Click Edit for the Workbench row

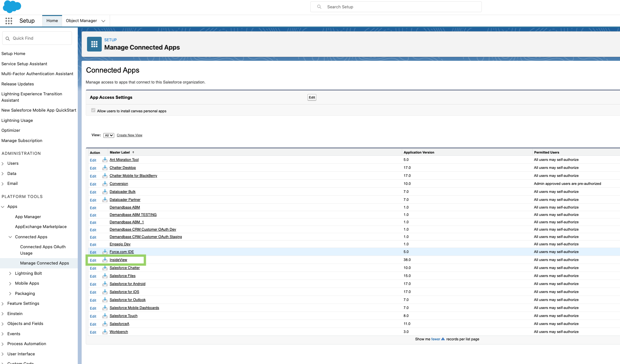coord(93,332)
